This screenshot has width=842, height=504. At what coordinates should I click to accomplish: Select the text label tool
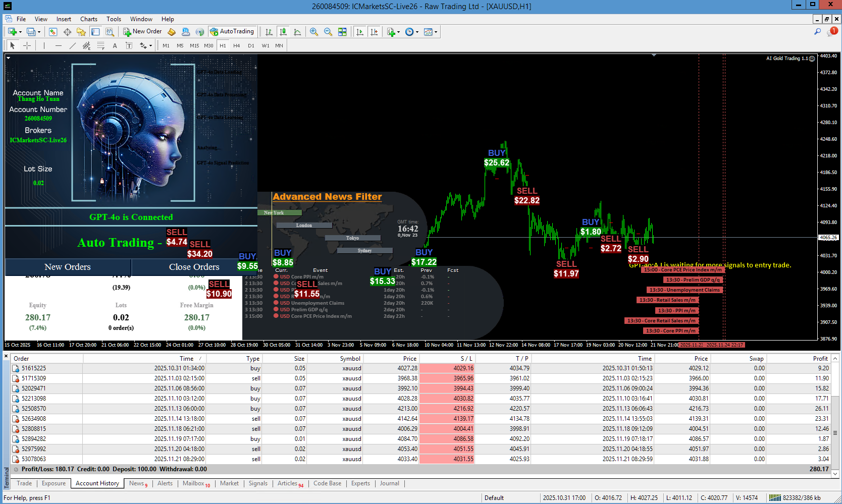(x=129, y=45)
